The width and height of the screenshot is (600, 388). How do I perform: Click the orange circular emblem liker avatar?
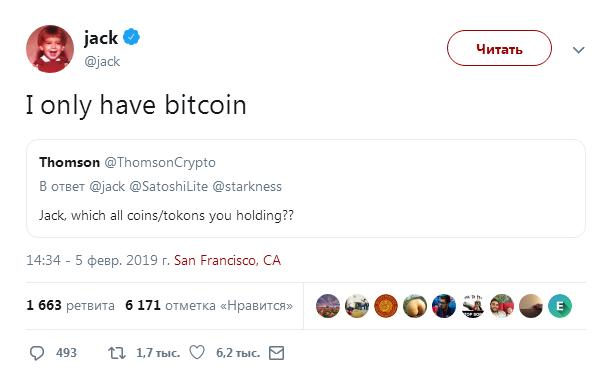click(x=386, y=306)
